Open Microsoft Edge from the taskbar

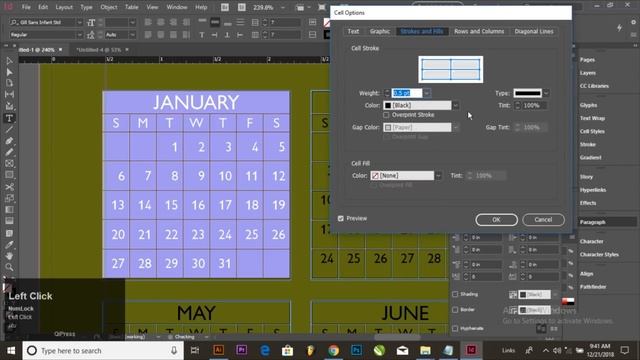pos(265,350)
